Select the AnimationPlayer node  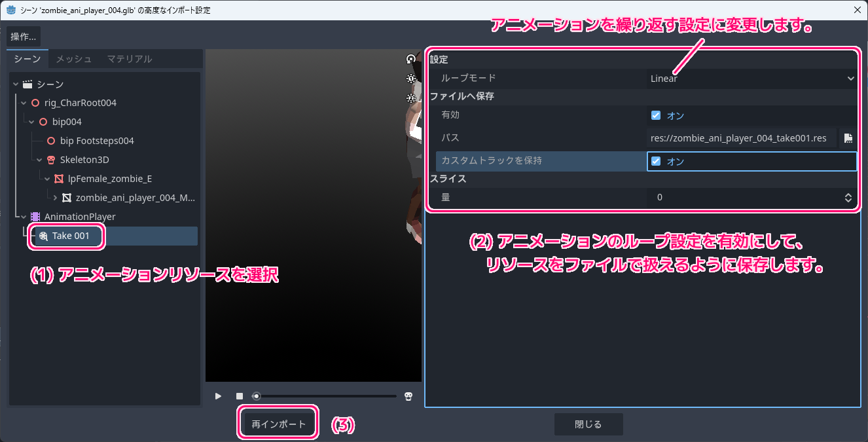pos(80,217)
